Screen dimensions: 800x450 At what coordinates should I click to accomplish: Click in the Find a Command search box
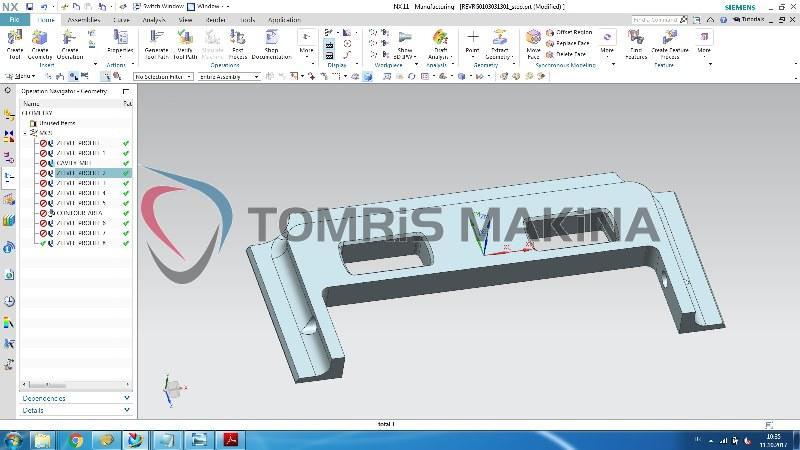(655, 20)
